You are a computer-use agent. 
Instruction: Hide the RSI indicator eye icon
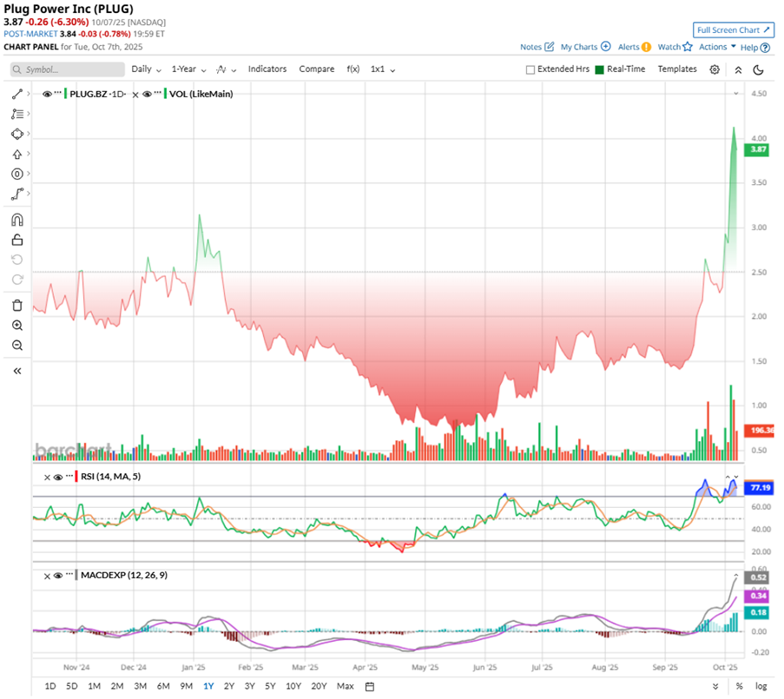click(x=58, y=477)
